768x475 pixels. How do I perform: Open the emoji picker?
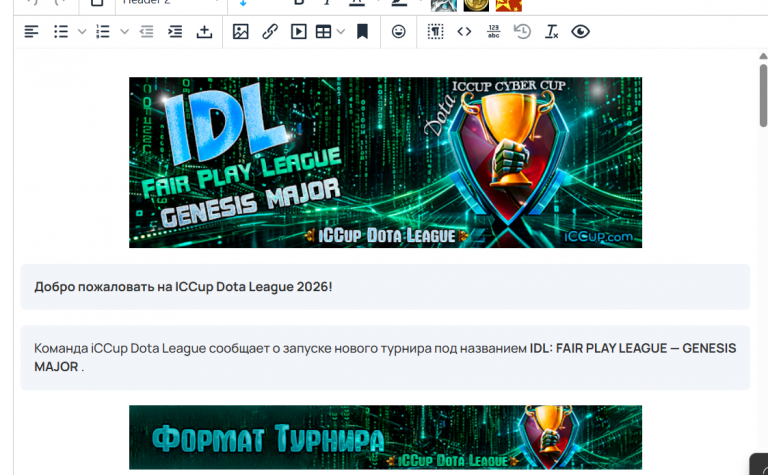(x=399, y=32)
